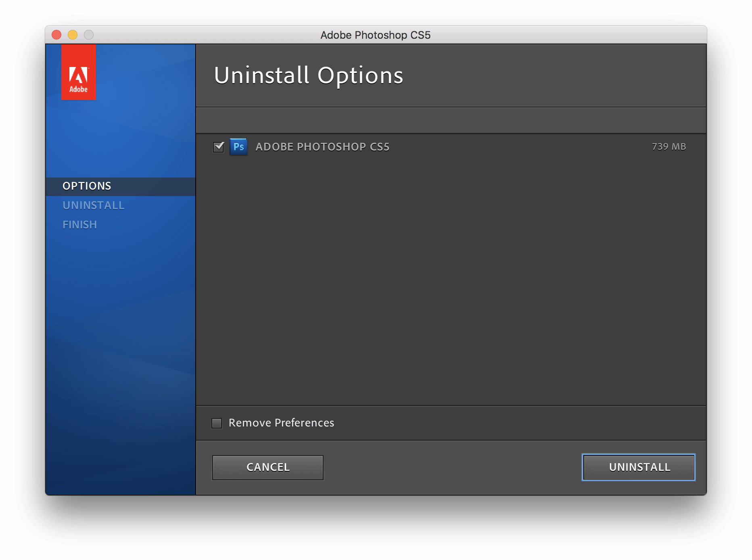Select the UNINSTALL step in sidebar

click(x=93, y=205)
